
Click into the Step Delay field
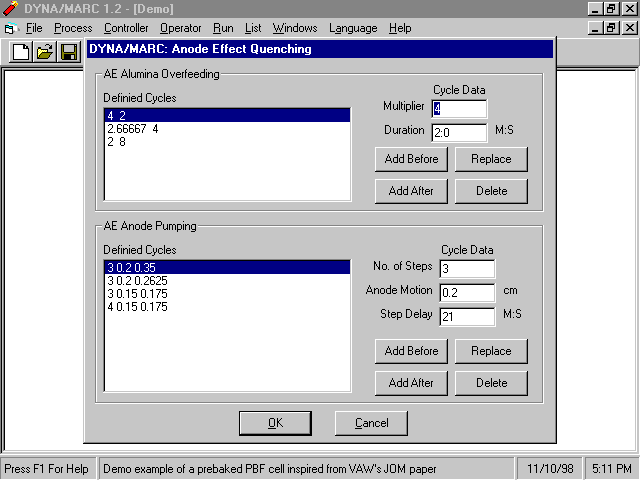coord(467,317)
